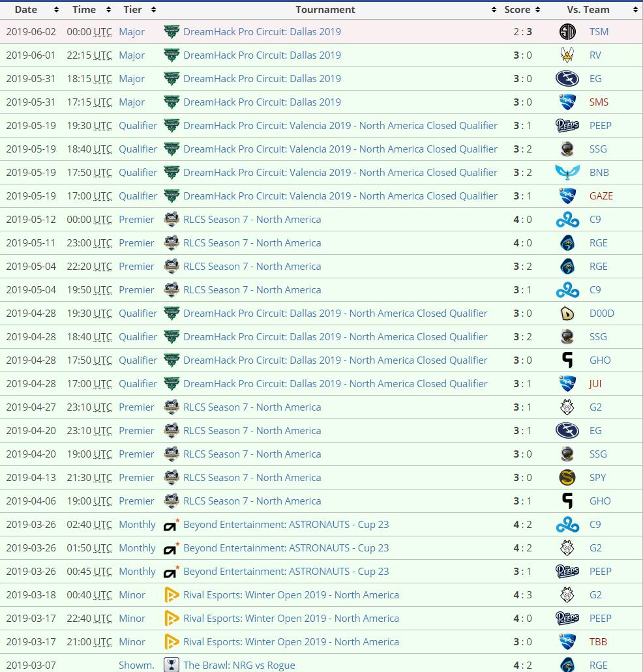This screenshot has height=672, width=643.
Task: Open DreamHack Dallas 2019 link at 22:15 UTC
Action: [x=262, y=55]
